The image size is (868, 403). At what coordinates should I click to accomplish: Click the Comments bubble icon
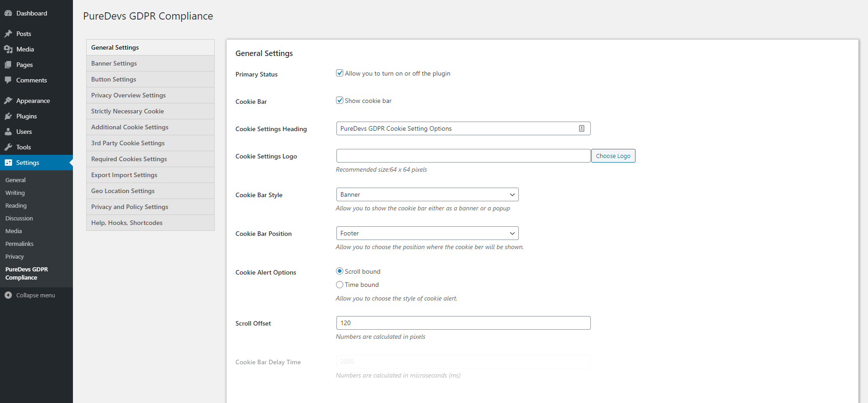8,80
